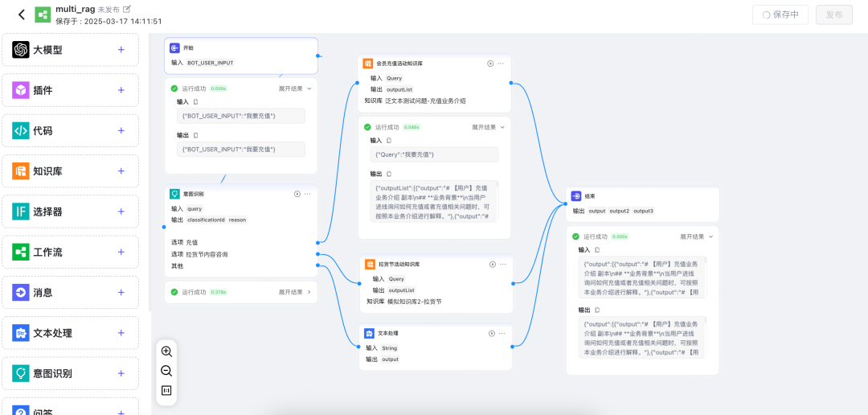Add a 大模型 node with plus

pyautogui.click(x=121, y=49)
